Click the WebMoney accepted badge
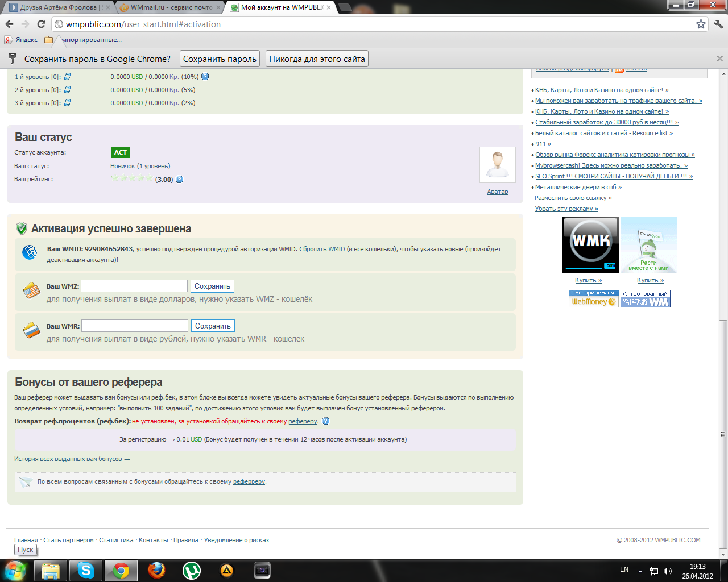728x582 pixels. [593, 298]
